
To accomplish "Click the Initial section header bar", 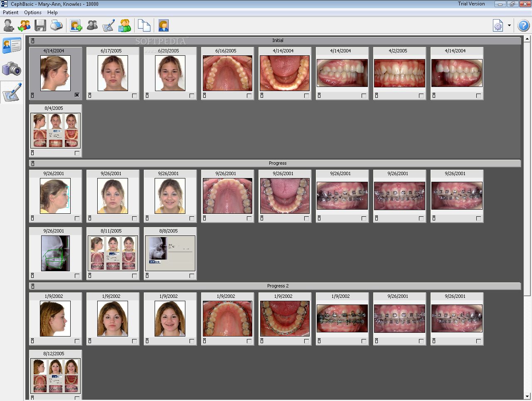I will [275, 40].
